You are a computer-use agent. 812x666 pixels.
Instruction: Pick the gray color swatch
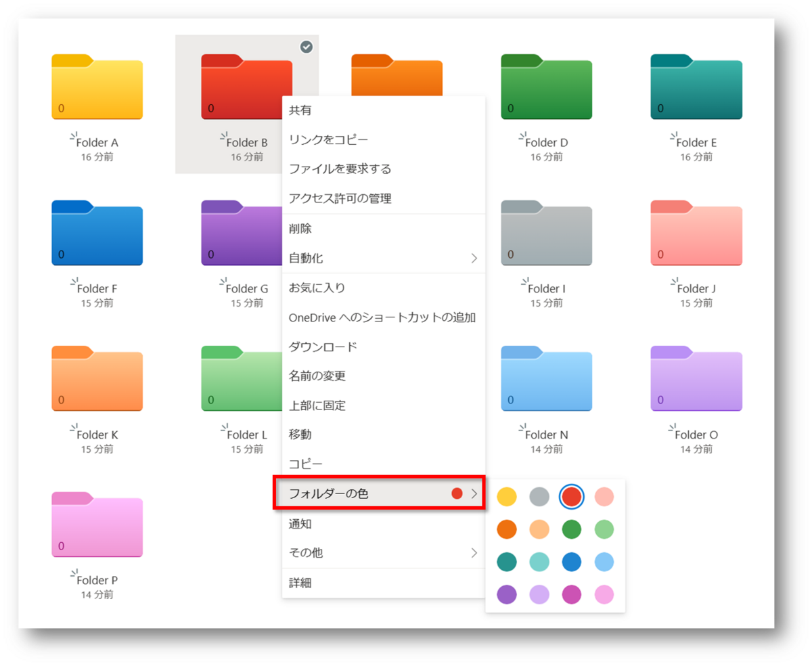pyautogui.click(x=539, y=497)
